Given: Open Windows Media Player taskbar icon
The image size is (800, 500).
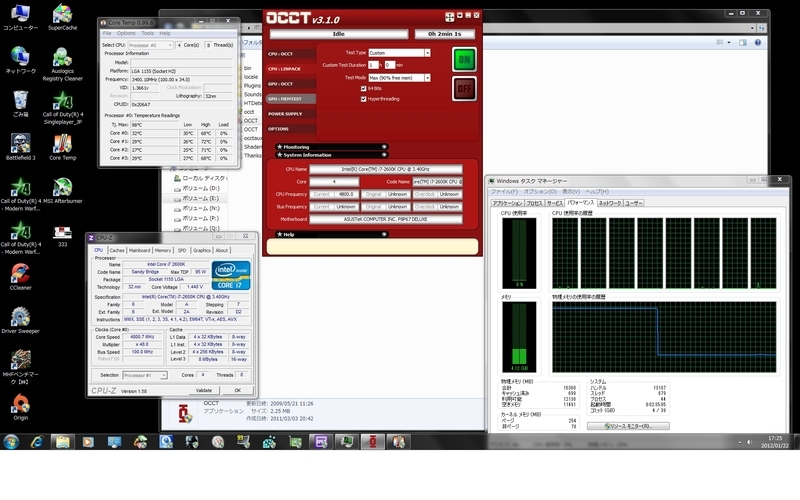Looking at the screenshot, I should coord(88,441).
